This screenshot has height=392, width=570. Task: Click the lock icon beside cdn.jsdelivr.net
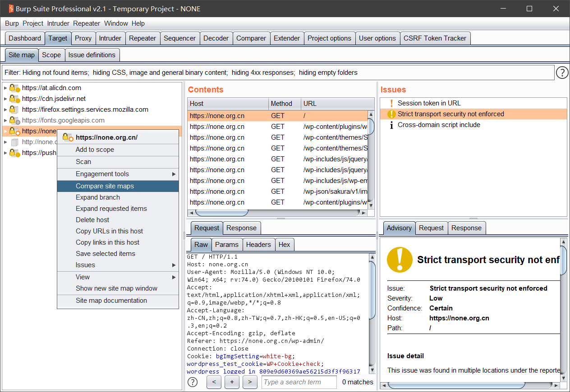14,99
